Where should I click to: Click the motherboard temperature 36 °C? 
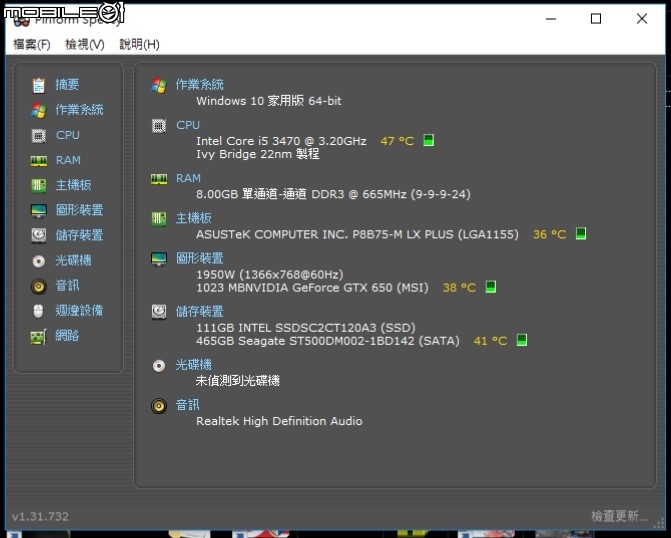(549, 234)
